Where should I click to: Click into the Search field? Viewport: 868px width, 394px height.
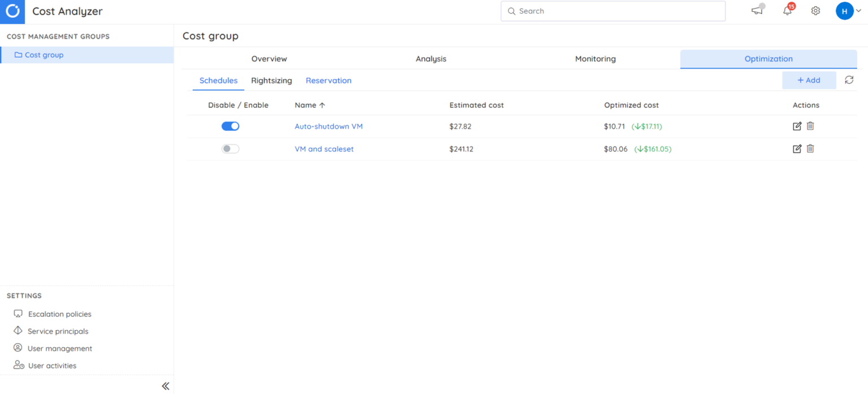[613, 11]
